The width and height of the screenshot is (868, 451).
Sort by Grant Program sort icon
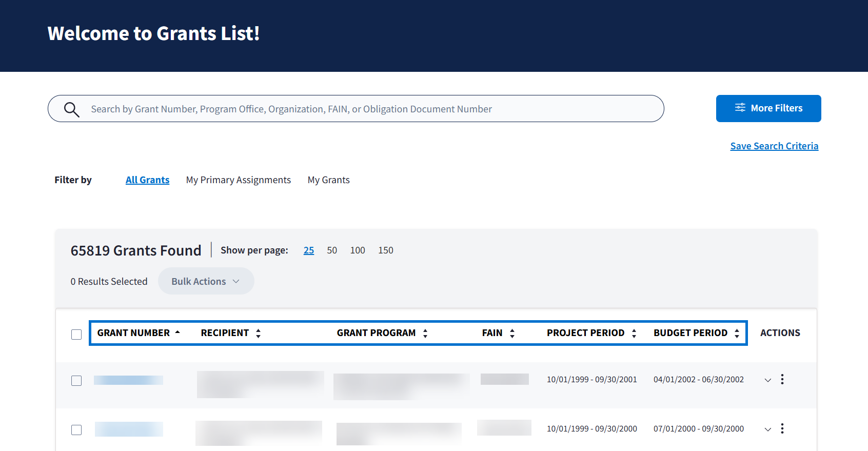425,333
